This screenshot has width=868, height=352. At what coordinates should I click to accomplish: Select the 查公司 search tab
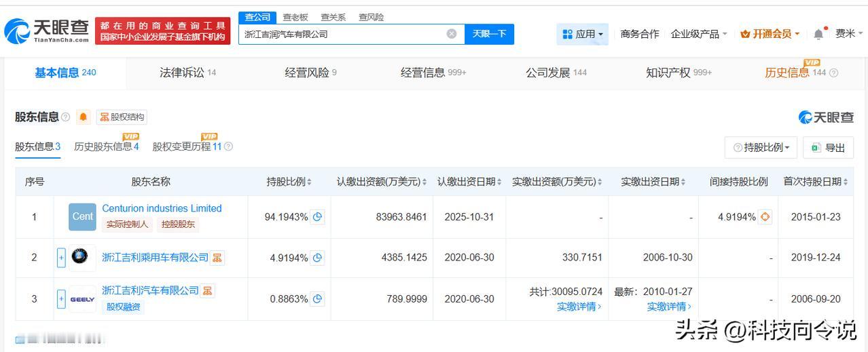click(257, 17)
